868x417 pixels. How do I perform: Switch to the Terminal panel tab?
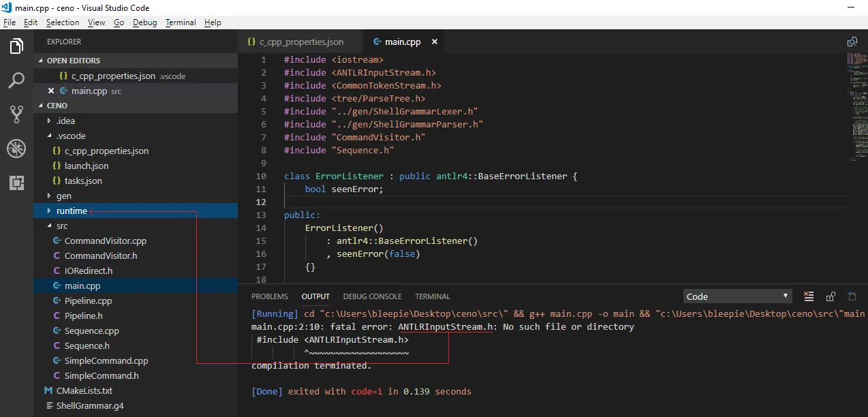[433, 296]
